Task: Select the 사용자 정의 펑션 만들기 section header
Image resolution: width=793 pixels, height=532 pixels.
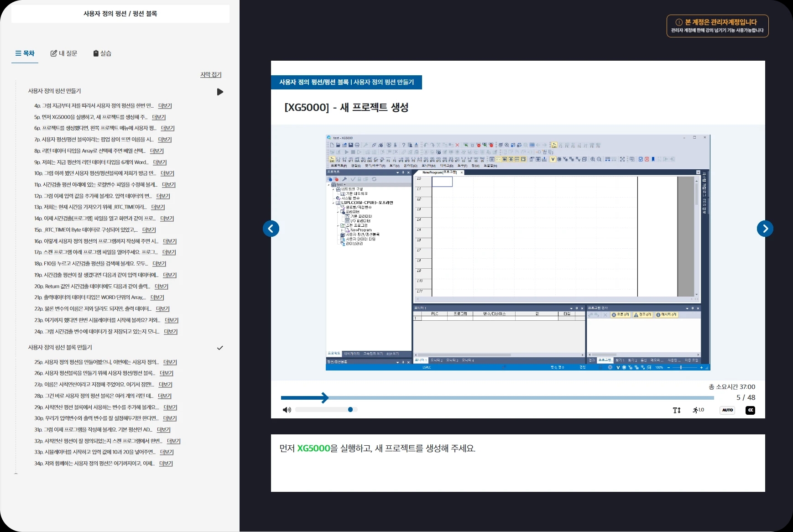Action: point(54,91)
